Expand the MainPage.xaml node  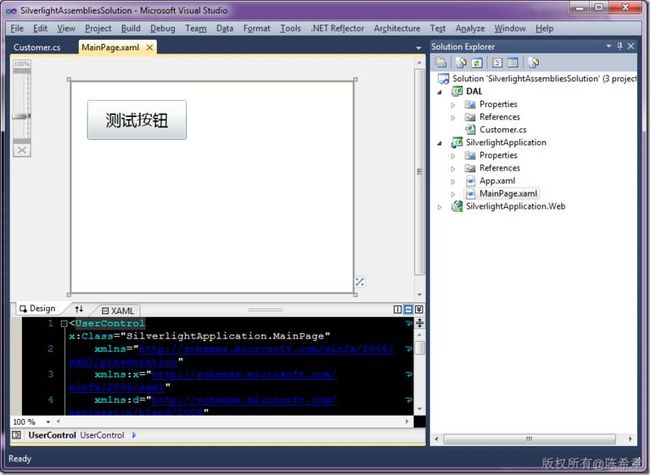(x=453, y=194)
